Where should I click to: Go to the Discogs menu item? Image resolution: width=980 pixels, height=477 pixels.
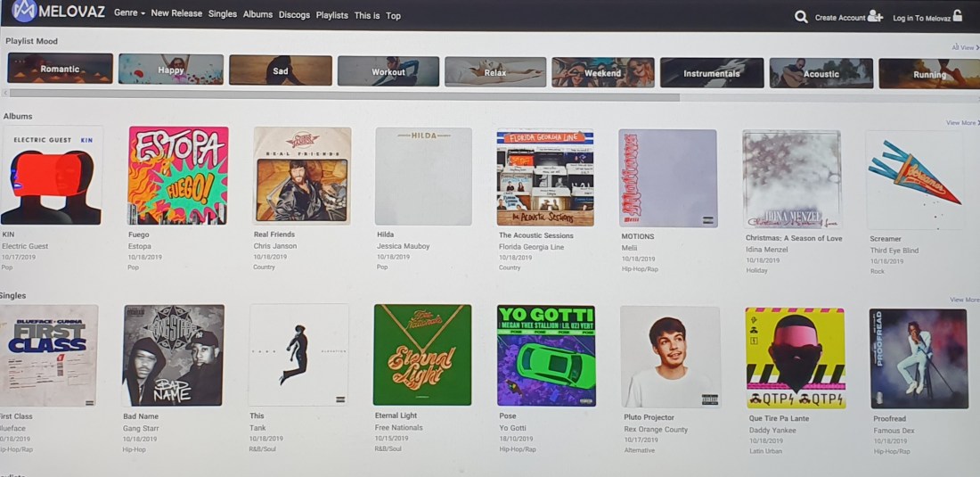coord(294,14)
